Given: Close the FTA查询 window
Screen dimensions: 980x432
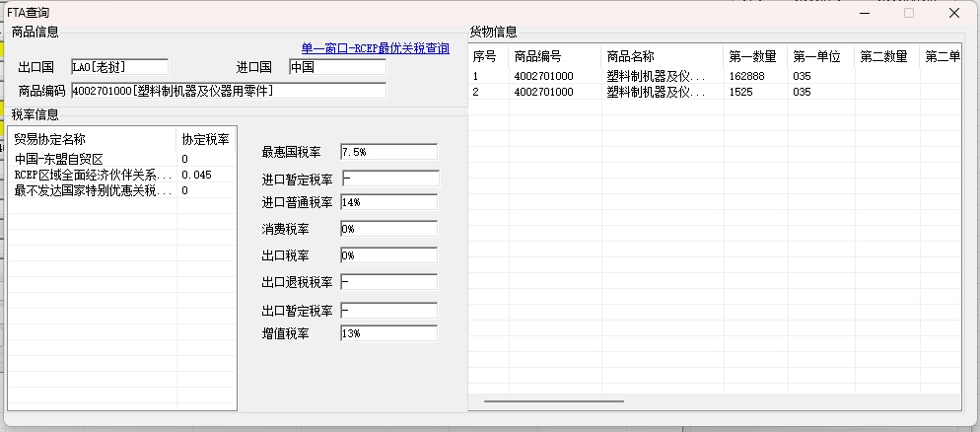Looking at the screenshot, I should 953,13.
